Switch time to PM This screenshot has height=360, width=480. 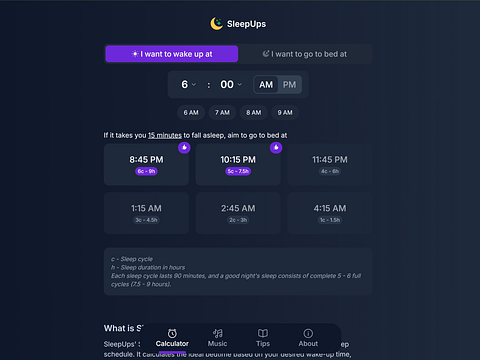[289, 85]
